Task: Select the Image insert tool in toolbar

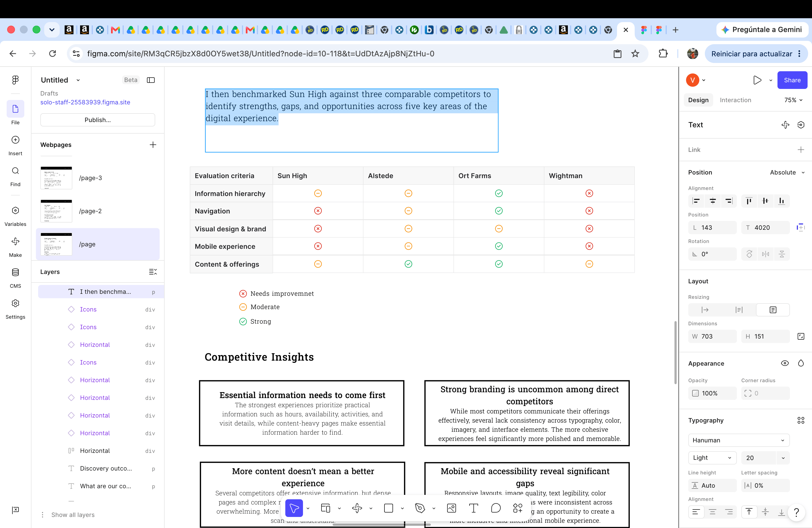Action: coord(451,508)
